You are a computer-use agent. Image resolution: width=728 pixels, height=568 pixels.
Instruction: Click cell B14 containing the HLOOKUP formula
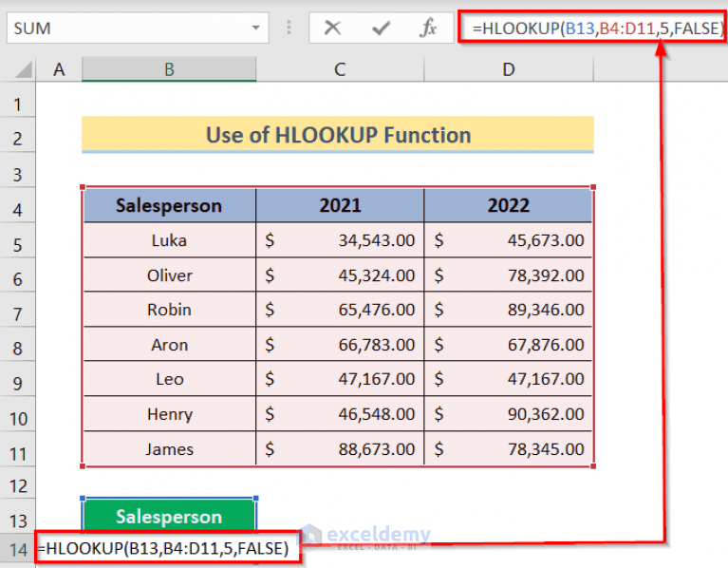167,548
